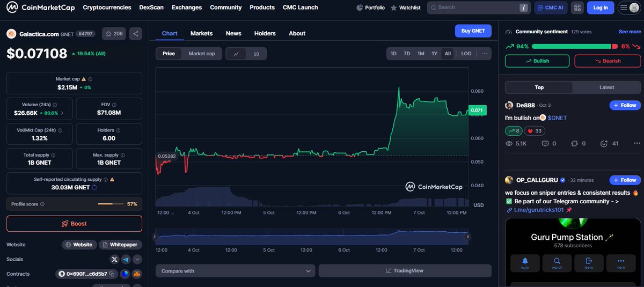
Task: Open the CMC Launch menu
Action: (x=301, y=8)
